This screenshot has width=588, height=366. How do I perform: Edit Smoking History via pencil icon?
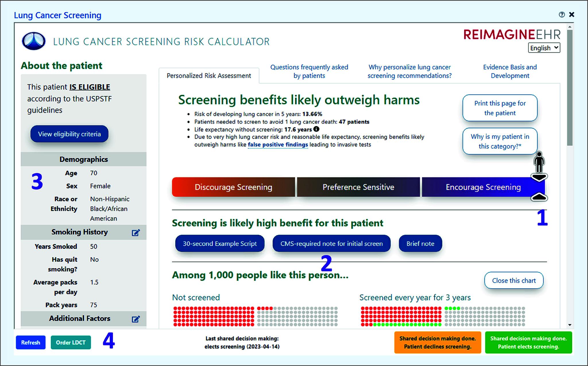[x=136, y=233]
